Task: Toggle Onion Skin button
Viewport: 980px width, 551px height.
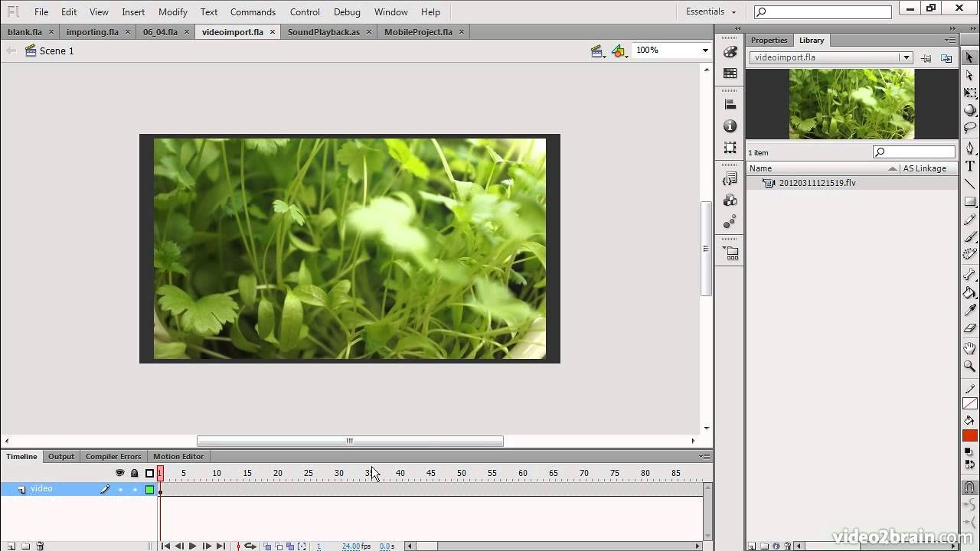Action: [267, 546]
